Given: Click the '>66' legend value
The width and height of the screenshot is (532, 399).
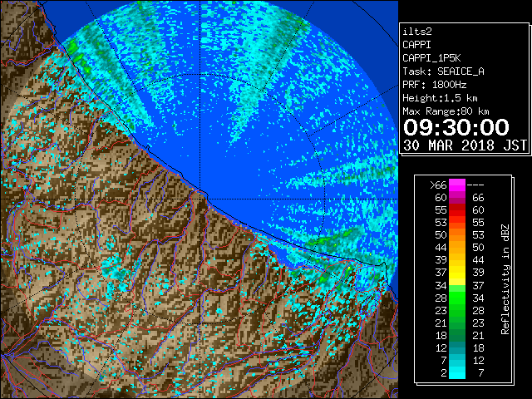Looking at the screenshot, I should (438, 185).
